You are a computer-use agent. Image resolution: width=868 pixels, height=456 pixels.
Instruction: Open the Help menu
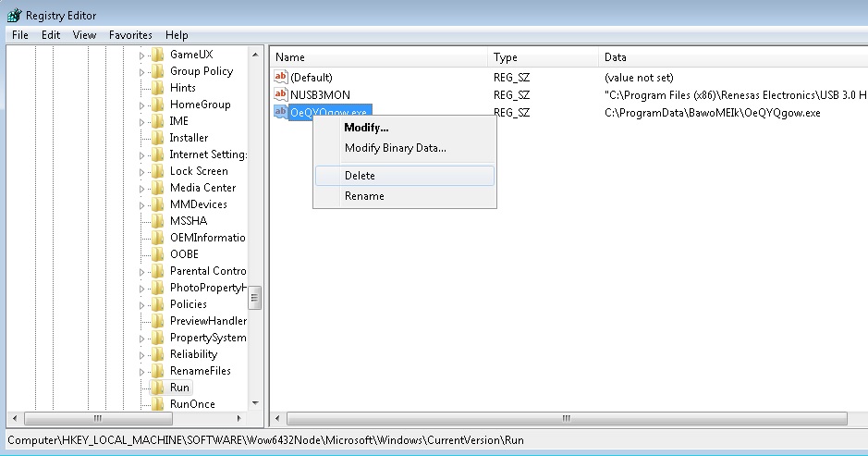177,35
